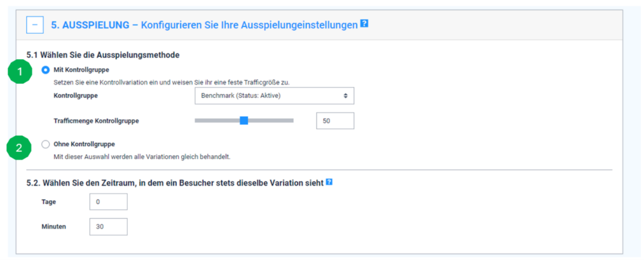
Task: Click the green number 1 badge
Action: click(19, 72)
